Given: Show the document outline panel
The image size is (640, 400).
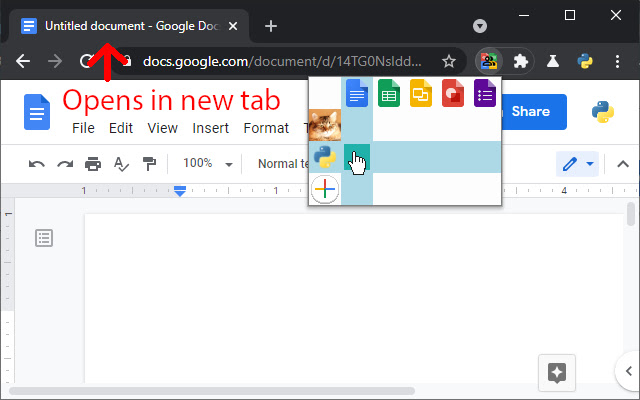Looking at the screenshot, I should (44, 238).
